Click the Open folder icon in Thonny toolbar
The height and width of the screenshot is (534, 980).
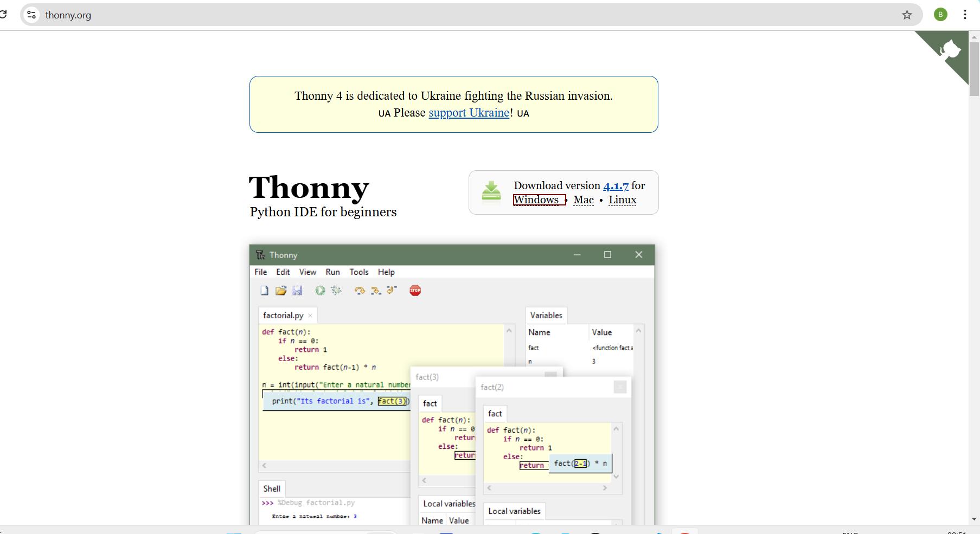pos(281,291)
